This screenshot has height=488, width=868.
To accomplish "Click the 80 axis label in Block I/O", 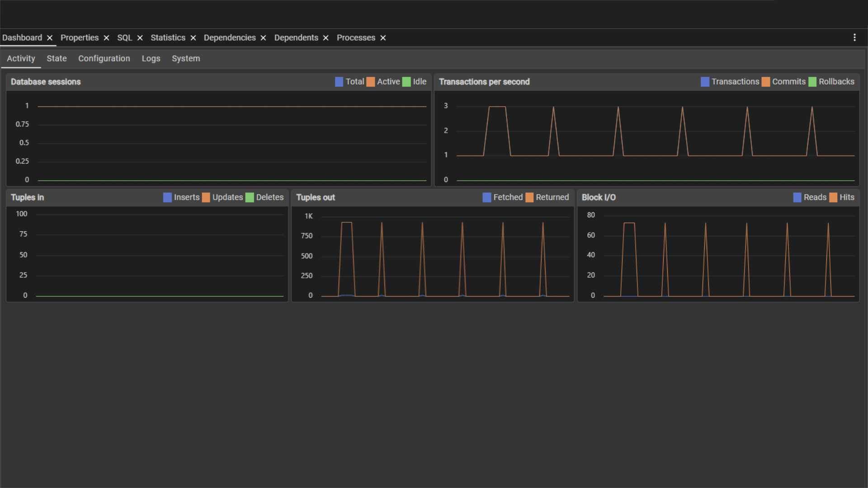I will [x=591, y=215].
